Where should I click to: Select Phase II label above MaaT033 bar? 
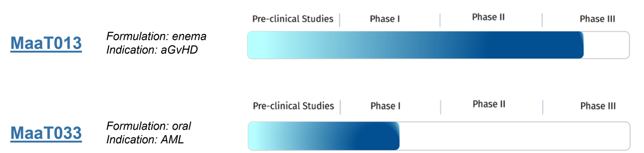pyautogui.click(x=489, y=104)
